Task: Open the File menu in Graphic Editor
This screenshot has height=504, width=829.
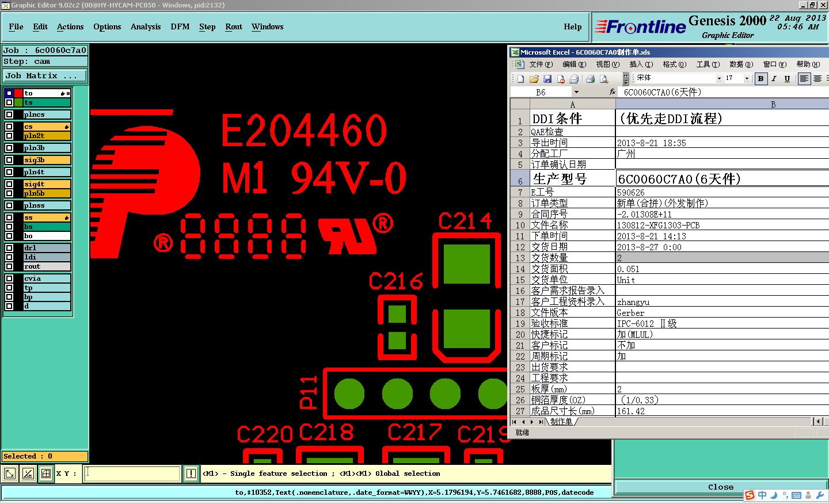Action: pyautogui.click(x=16, y=26)
